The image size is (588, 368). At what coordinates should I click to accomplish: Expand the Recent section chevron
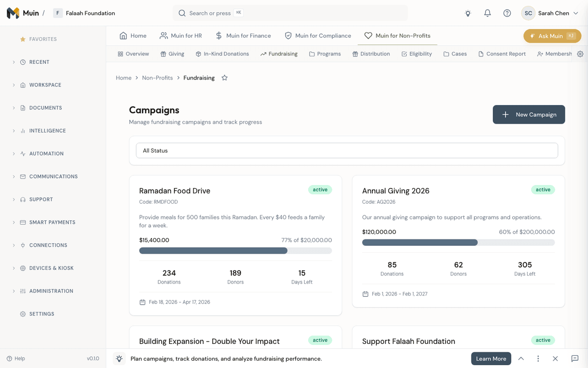(14, 62)
